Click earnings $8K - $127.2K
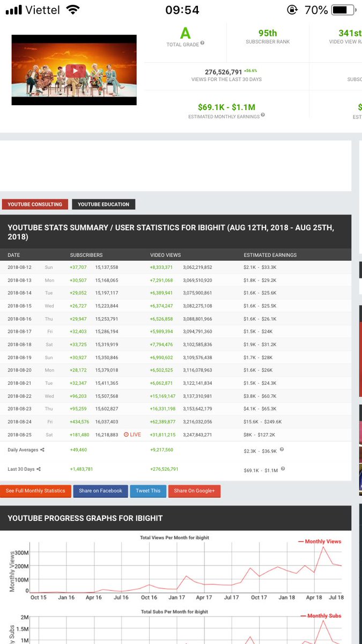The width and height of the screenshot is (362, 644). (259, 435)
